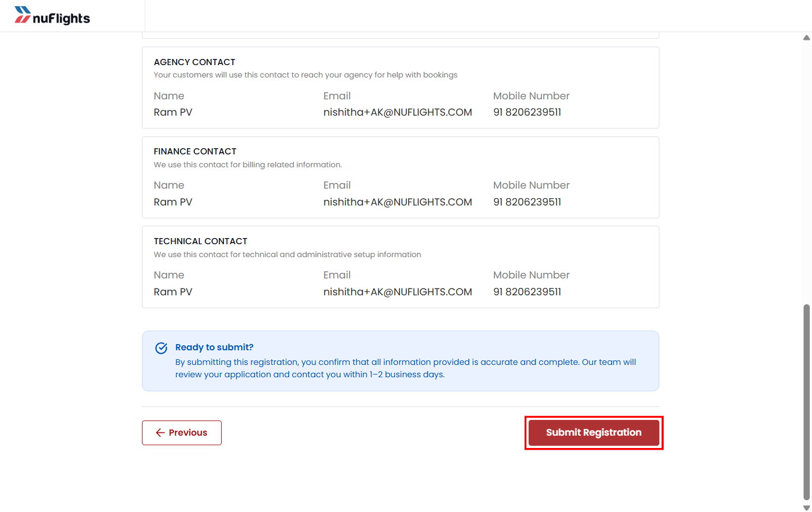This screenshot has width=812, height=512.
Task: Click the Agency Contact mobile number value
Action: coord(527,112)
